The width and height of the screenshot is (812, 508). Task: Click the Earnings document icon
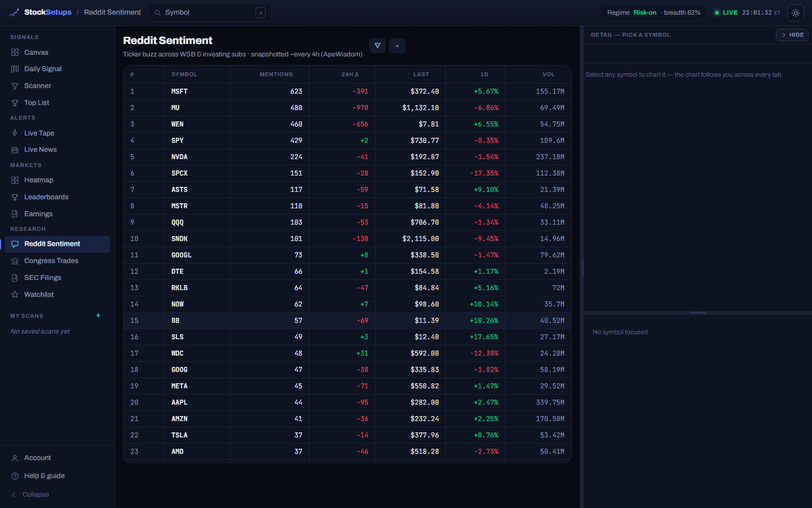pyautogui.click(x=15, y=214)
